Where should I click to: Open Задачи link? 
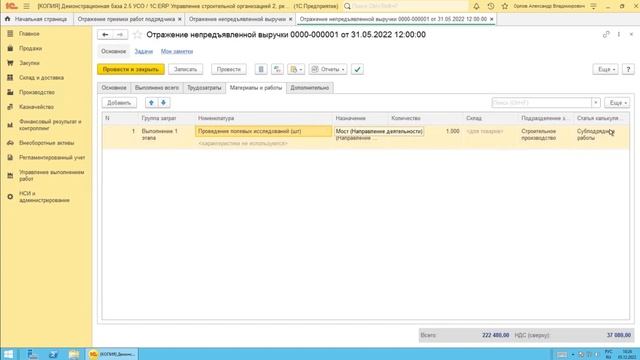click(144, 51)
